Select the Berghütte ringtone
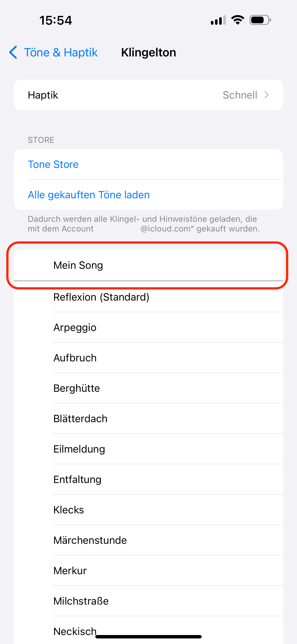The height and width of the screenshot is (644, 297). click(76, 388)
